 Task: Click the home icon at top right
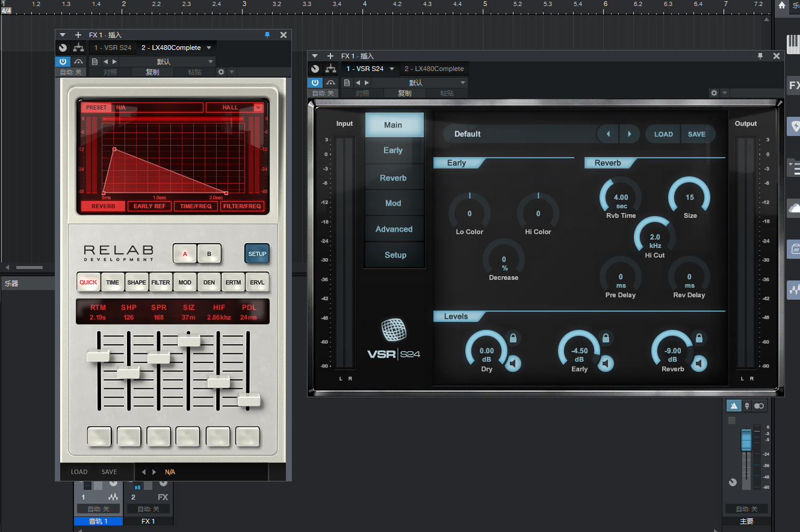(x=782, y=5)
